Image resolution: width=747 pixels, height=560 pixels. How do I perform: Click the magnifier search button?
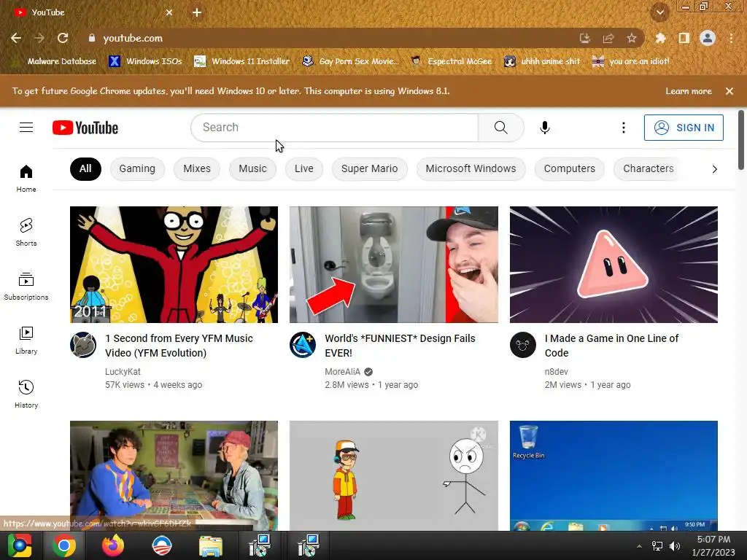(500, 128)
